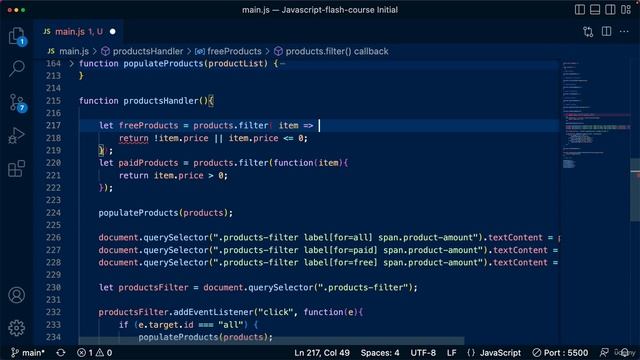Click the main* git branch indicator
Viewport: 640px width, 360px height.
pyautogui.click(x=28, y=353)
